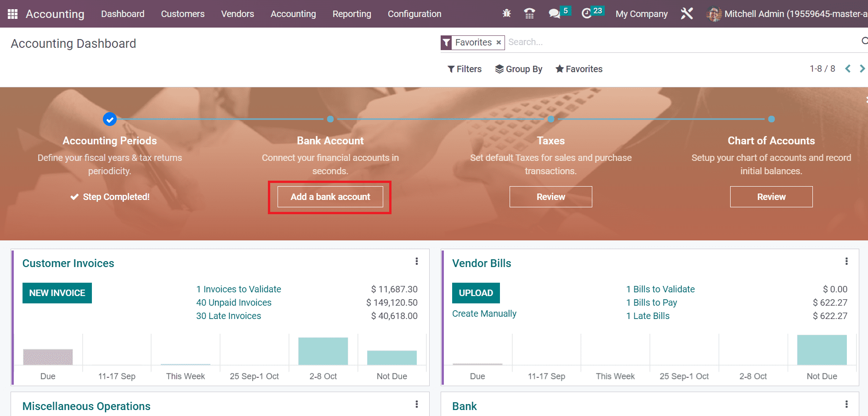Remove the Favorites search filter tag
This screenshot has height=416, width=868.
click(x=499, y=42)
